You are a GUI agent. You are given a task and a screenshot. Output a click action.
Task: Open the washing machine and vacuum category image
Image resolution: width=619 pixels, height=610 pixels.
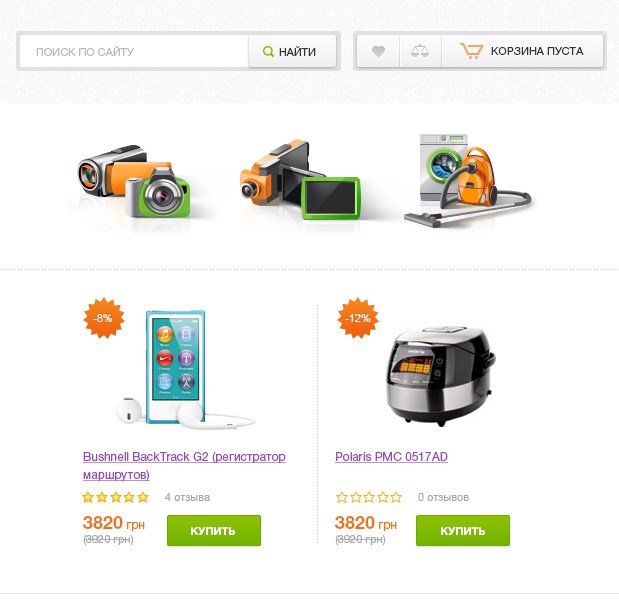468,180
